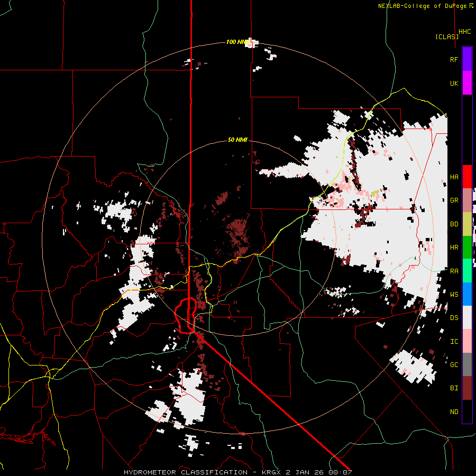Image resolution: width=476 pixels, height=476 pixels.
Task: Click the BD legend label
Action: [x=454, y=224]
